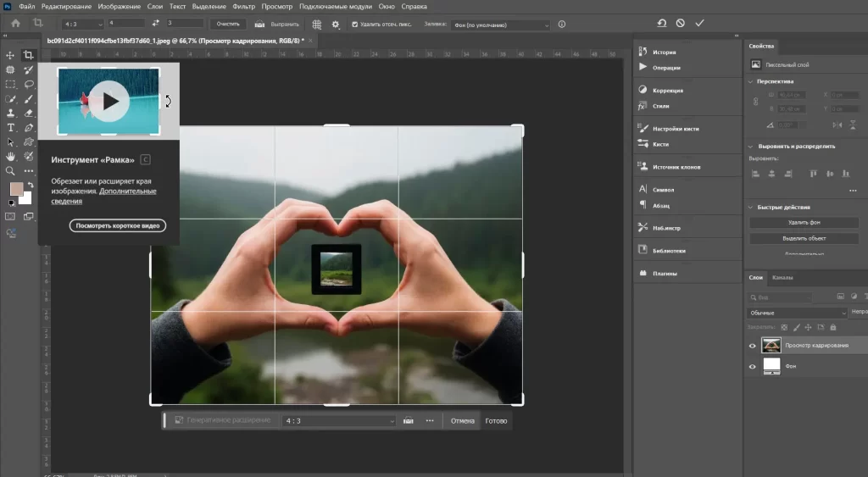Open the 'Фон (по умолчанию)' fill dropdown
The image size is (868, 477).
click(498, 25)
